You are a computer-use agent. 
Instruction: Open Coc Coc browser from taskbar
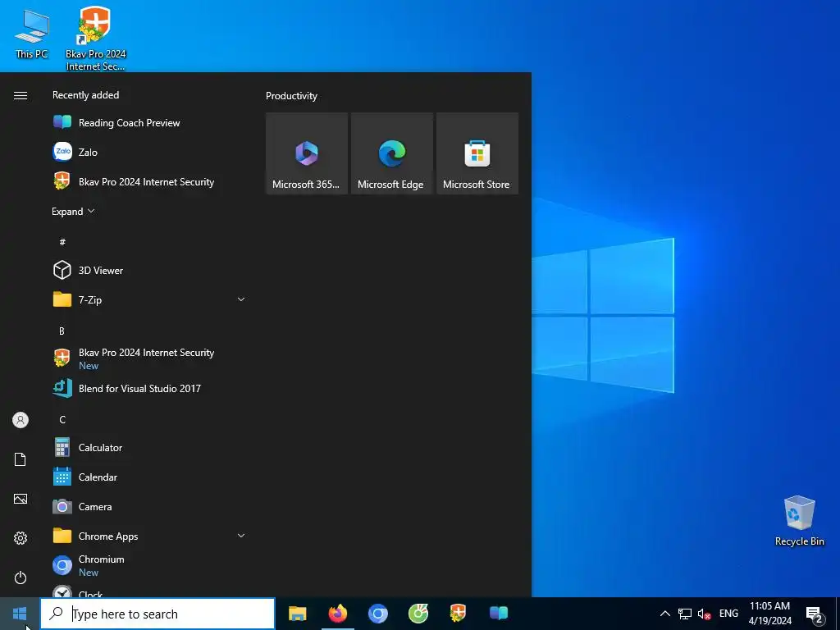tap(418, 614)
